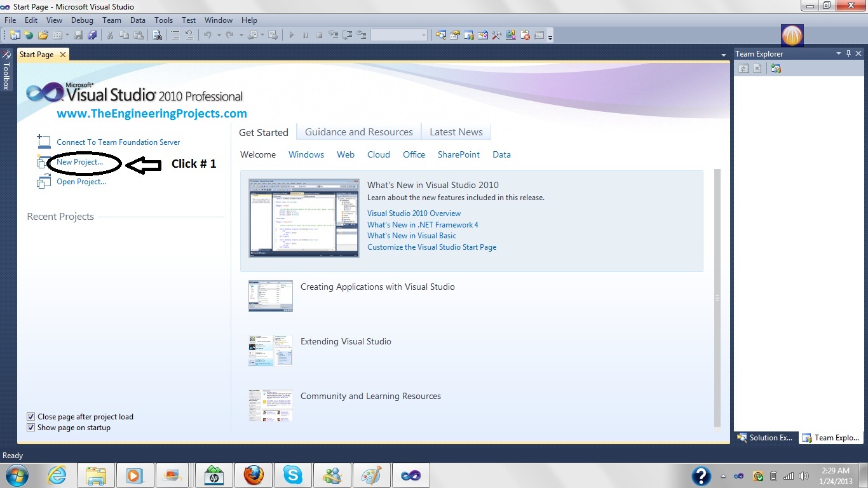Click the Start Page vertical scrollbar
This screenshot has height=488, width=868.
(718, 298)
